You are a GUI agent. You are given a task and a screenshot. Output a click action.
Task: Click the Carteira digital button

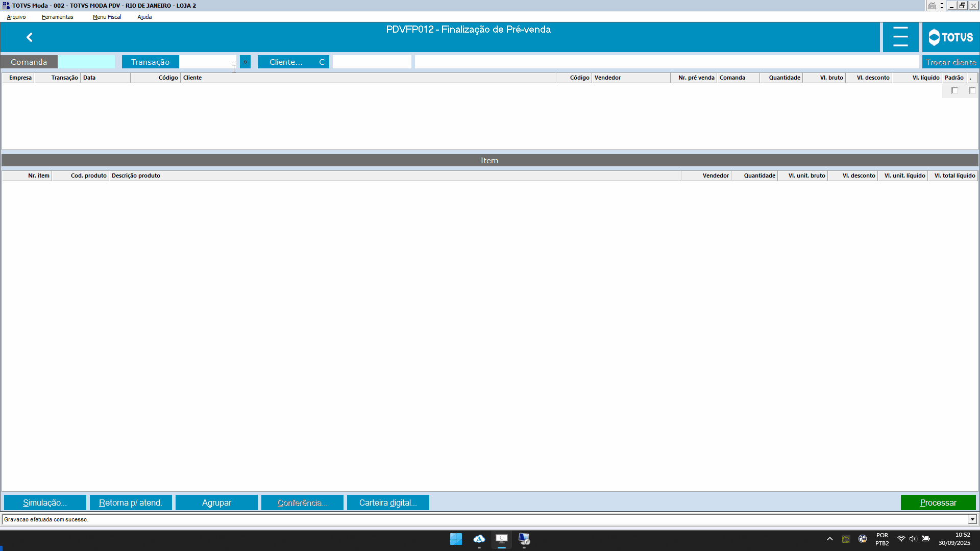pos(388,503)
